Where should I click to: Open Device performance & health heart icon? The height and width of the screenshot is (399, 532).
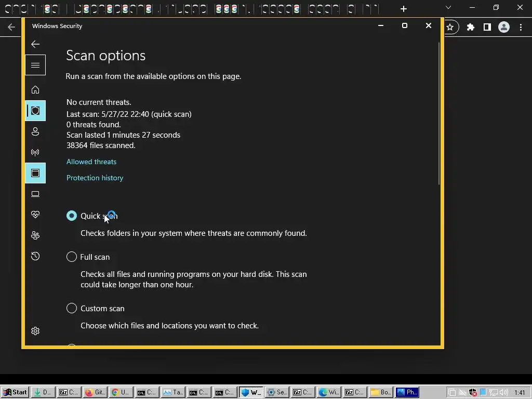tap(35, 215)
